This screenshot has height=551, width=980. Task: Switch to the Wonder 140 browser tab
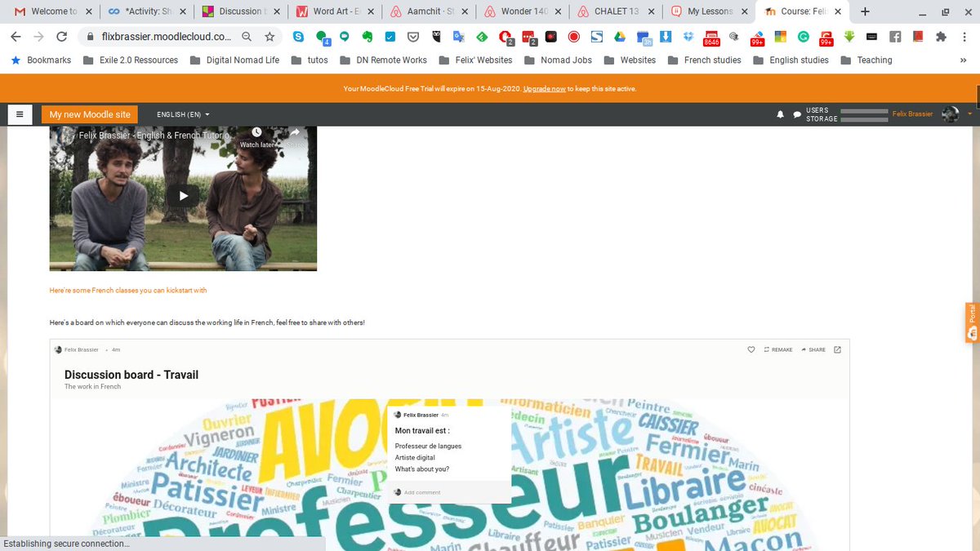coord(520,12)
